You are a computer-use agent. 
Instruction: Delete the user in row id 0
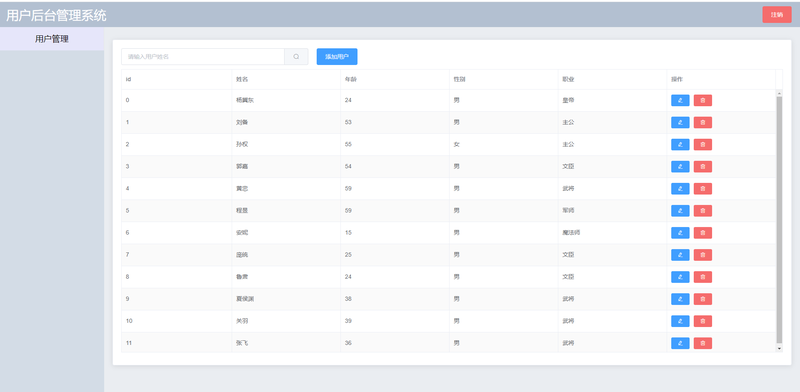click(703, 101)
